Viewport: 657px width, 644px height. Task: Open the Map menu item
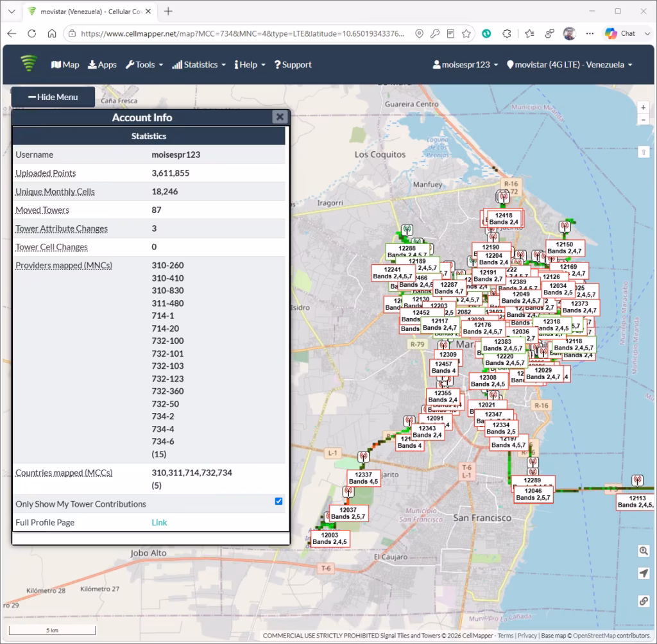pos(65,65)
